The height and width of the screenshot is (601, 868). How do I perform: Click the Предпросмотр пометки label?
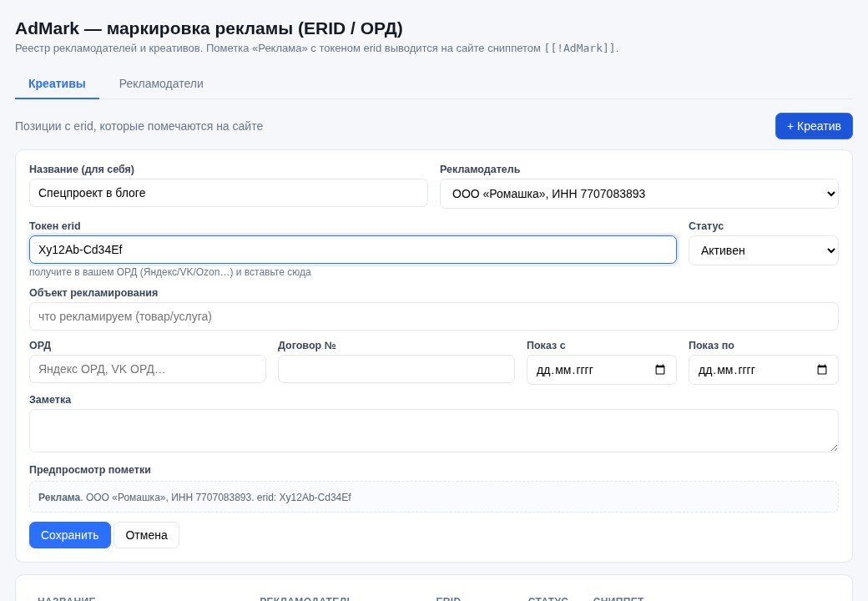(89, 470)
